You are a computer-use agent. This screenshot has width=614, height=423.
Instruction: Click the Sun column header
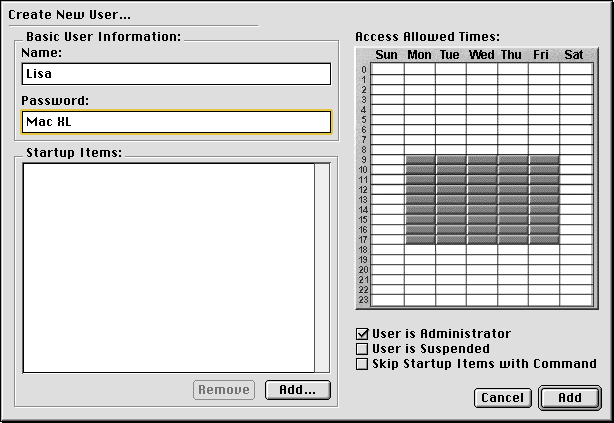[386, 55]
